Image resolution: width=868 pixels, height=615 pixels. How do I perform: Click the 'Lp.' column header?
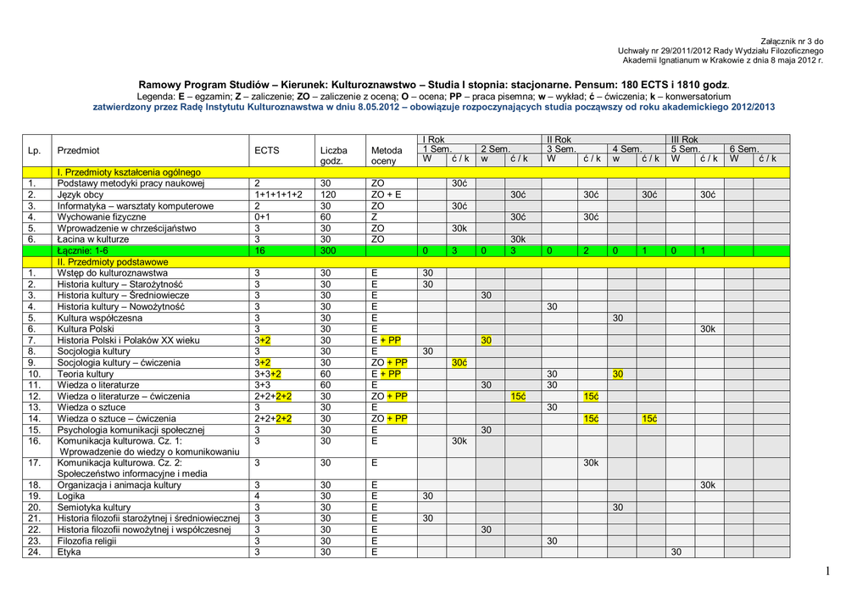[35, 150]
